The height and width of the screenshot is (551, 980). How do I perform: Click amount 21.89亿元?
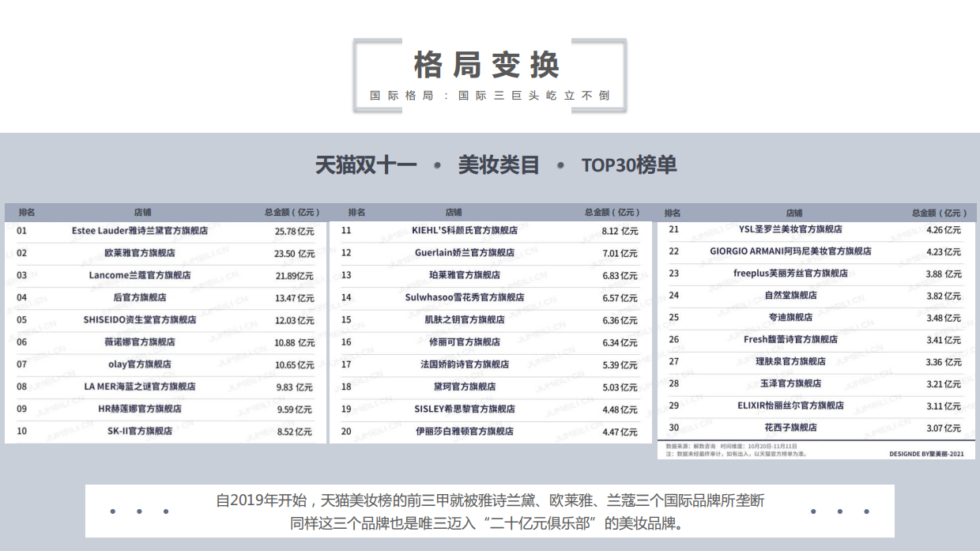[295, 276]
